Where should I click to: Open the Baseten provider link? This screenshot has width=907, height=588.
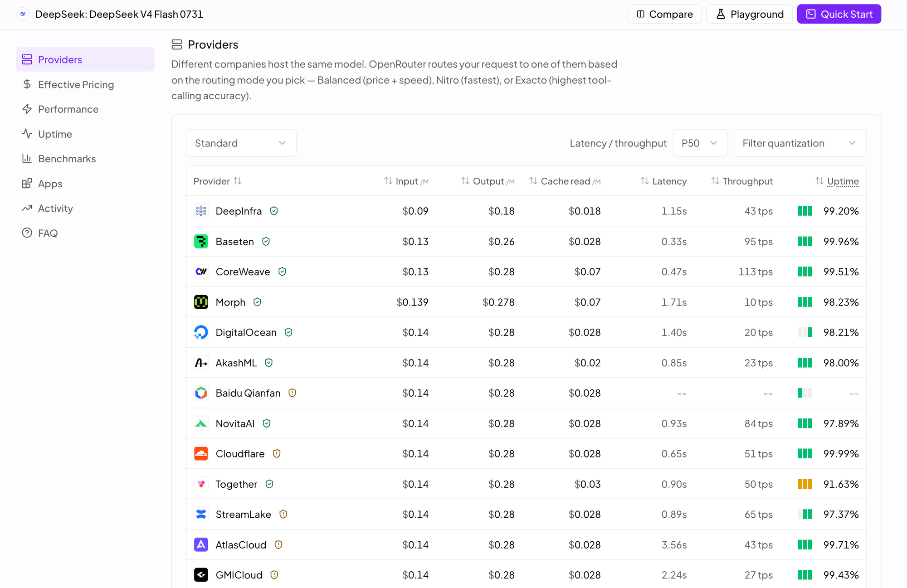pyautogui.click(x=235, y=241)
